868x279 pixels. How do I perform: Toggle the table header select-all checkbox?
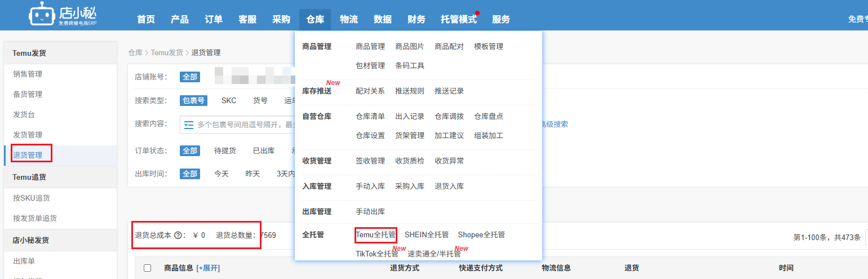(x=148, y=268)
